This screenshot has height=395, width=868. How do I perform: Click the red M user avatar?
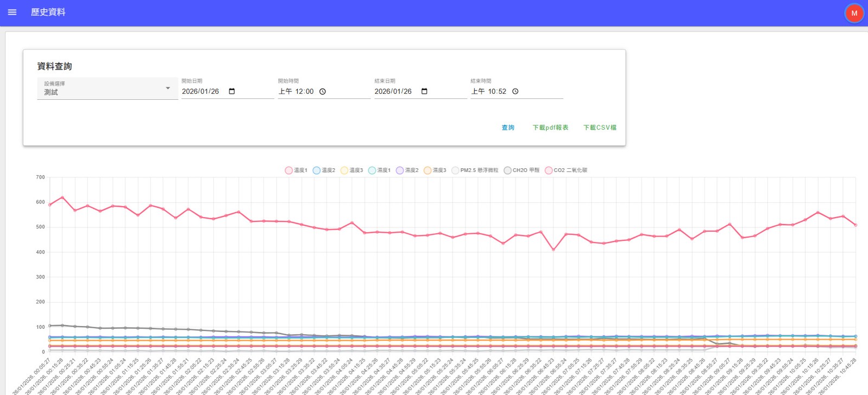tap(854, 13)
